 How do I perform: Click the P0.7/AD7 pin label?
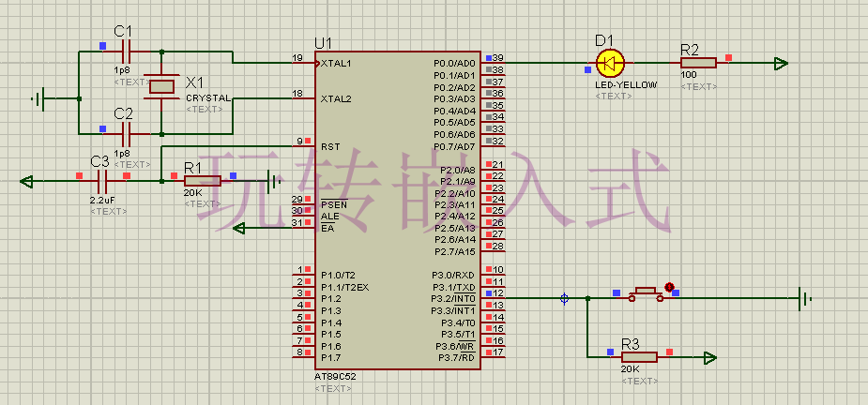click(x=454, y=146)
